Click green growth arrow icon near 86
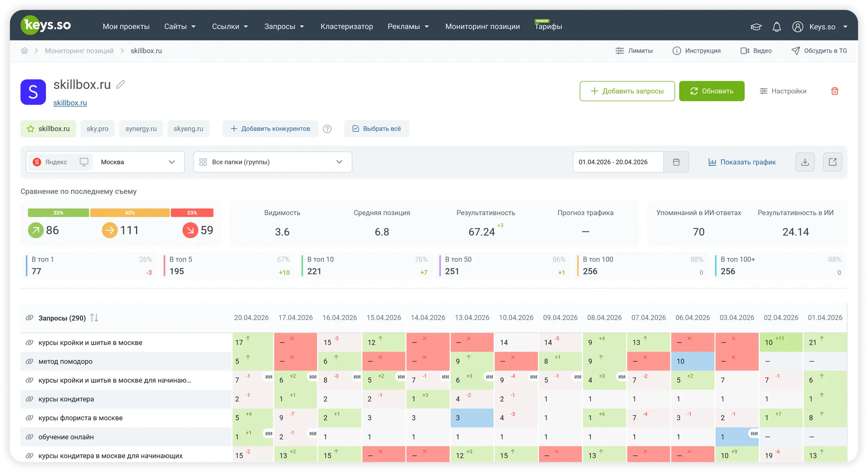 pyautogui.click(x=36, y=230)
